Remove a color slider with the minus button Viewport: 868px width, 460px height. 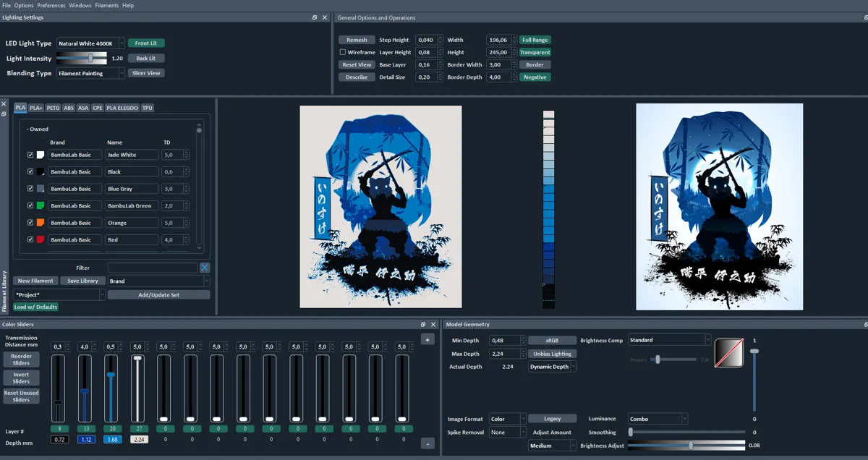point(427,443)
